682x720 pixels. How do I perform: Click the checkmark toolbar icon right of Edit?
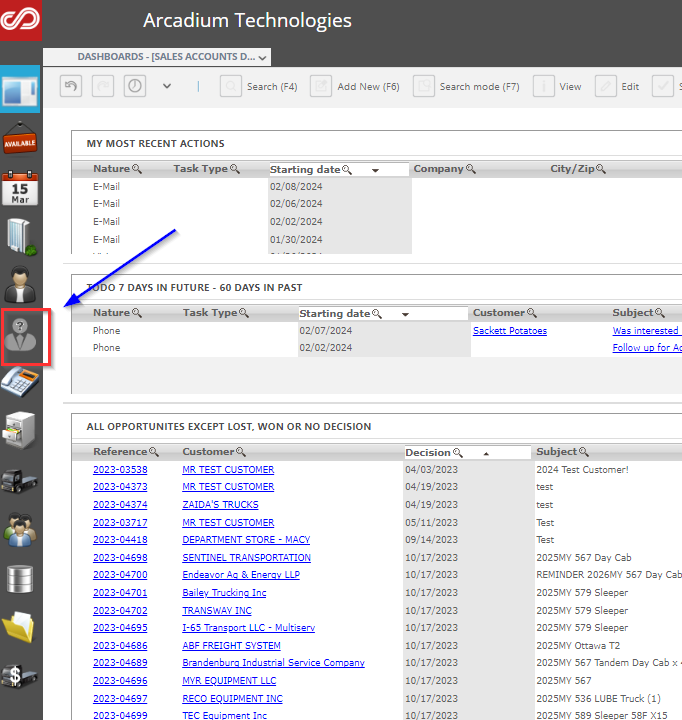click(663, 86)
